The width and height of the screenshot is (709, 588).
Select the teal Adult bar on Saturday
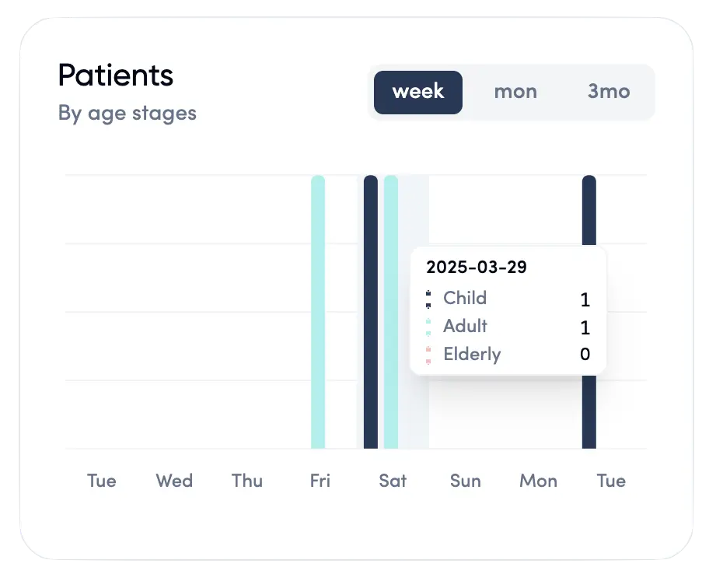[x=389, y=311]
